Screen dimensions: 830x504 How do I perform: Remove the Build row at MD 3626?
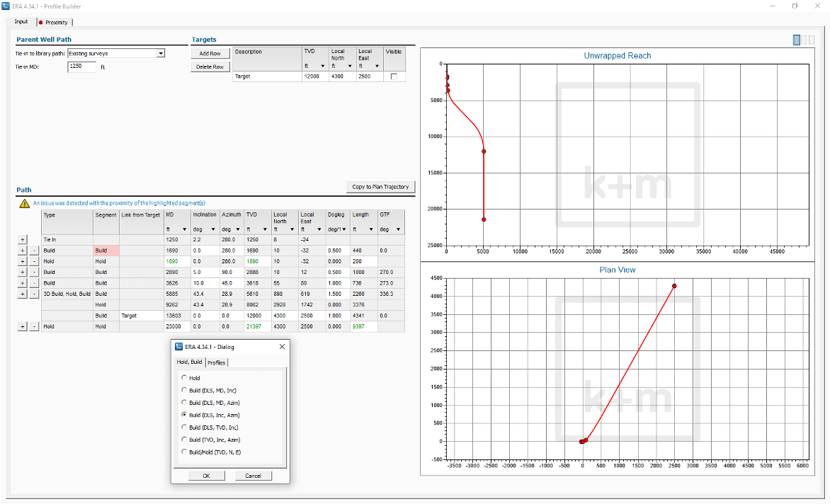coord(34,283)
